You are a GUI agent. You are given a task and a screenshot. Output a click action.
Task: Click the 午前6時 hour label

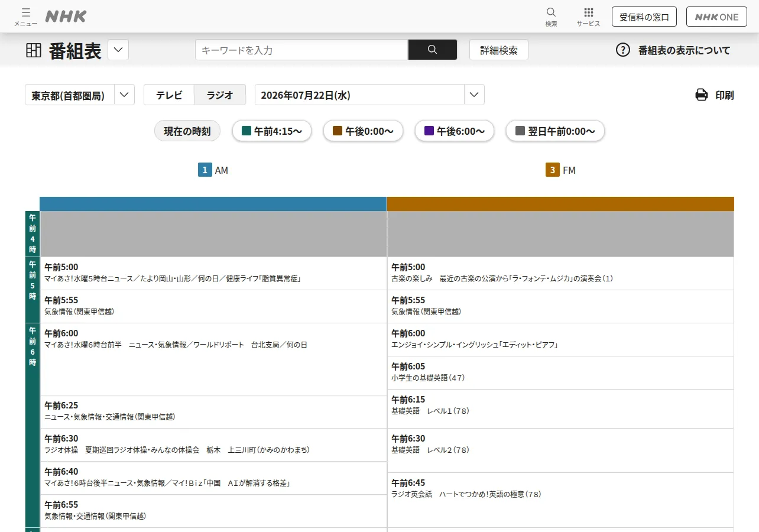(x=33, y=424)
